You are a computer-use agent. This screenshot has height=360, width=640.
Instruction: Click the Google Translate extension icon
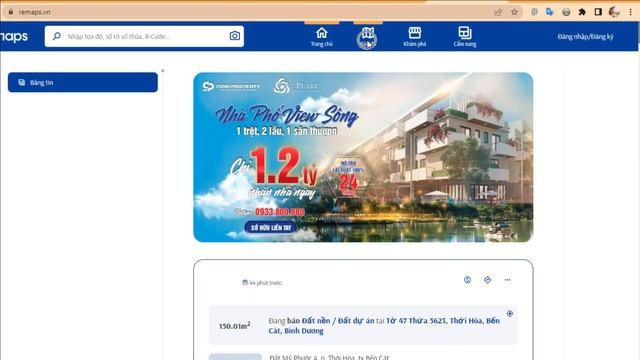[550, 12]
